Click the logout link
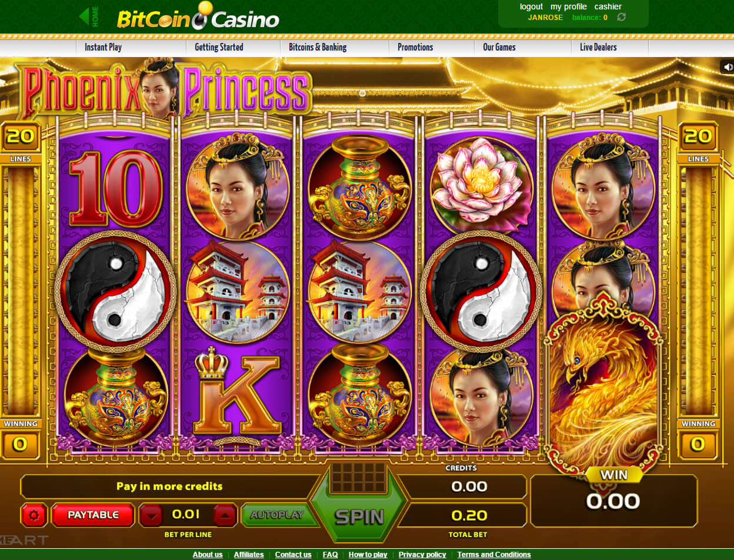 pyautogui.click(x=531, y=6)
